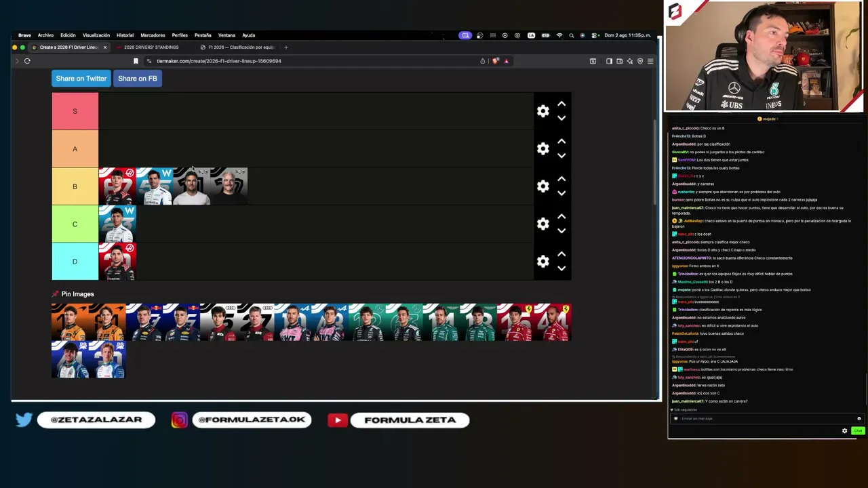Select the red S tier label
Image resolution: width=868 pixels, height=488 pixels.
click(75, 111)
